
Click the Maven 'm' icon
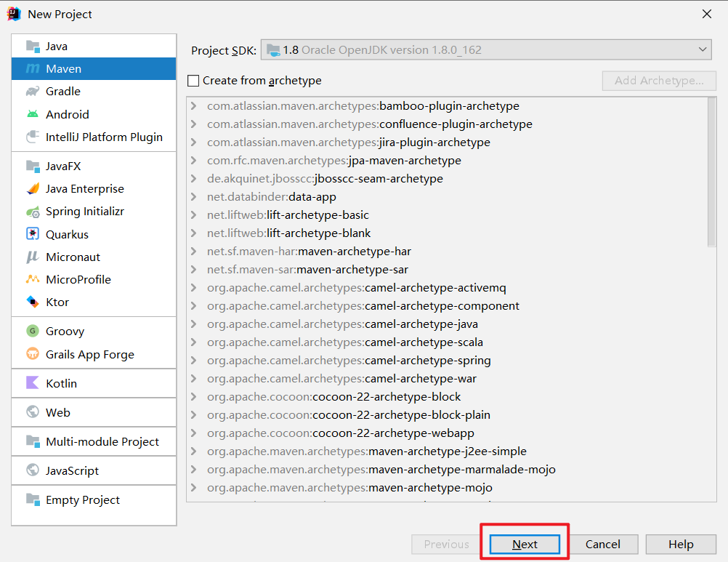pos(33,69)
